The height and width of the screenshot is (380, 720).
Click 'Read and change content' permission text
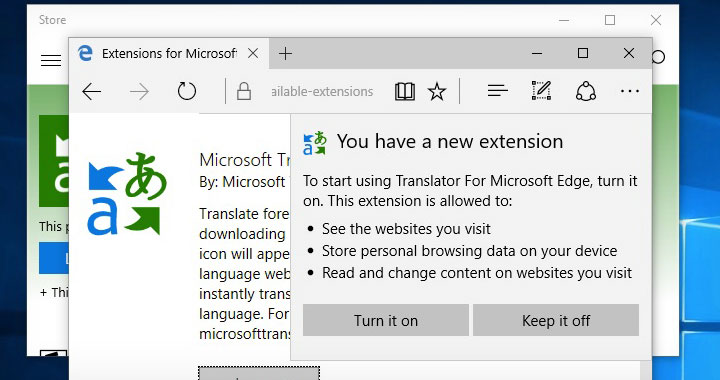point(477,273)
